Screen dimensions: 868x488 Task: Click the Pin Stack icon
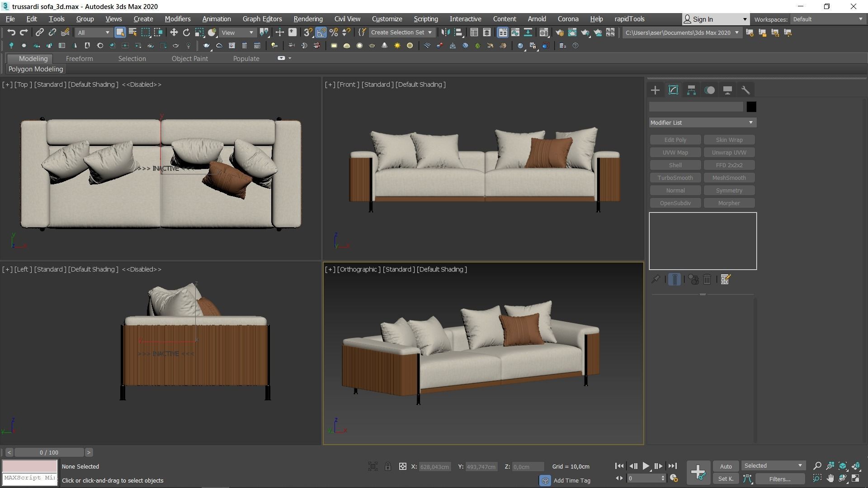[x=656, y=279]
